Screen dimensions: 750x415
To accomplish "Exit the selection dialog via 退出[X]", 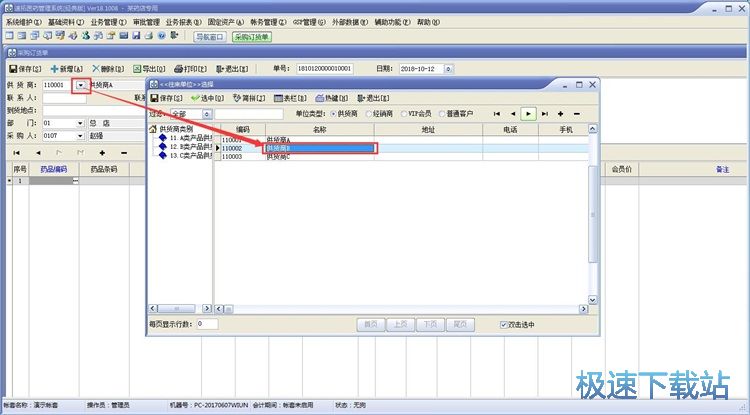I will [x=373, y=98].
